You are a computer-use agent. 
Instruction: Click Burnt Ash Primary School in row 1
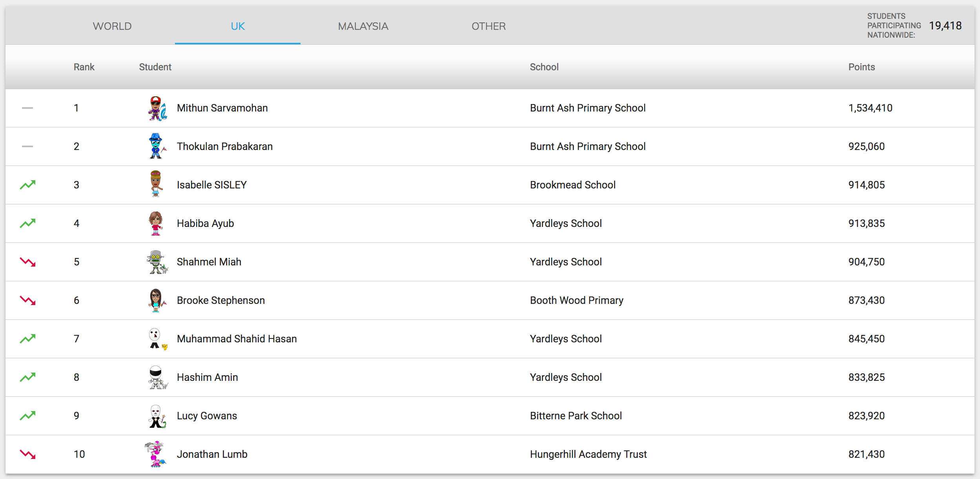tap(587, 108)
